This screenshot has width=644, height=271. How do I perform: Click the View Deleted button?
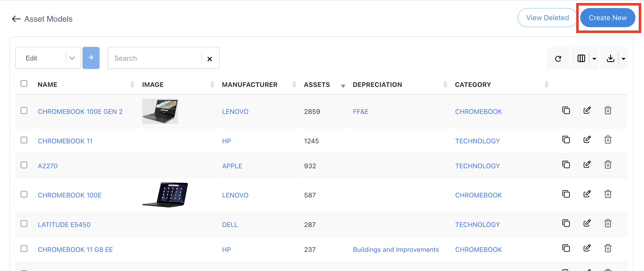click(x=547, y=18)
